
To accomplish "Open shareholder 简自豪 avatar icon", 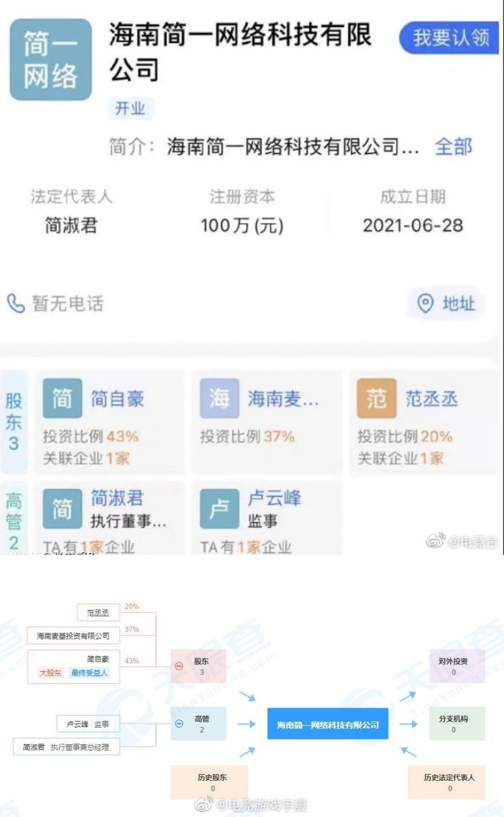I will pos(62,398).
